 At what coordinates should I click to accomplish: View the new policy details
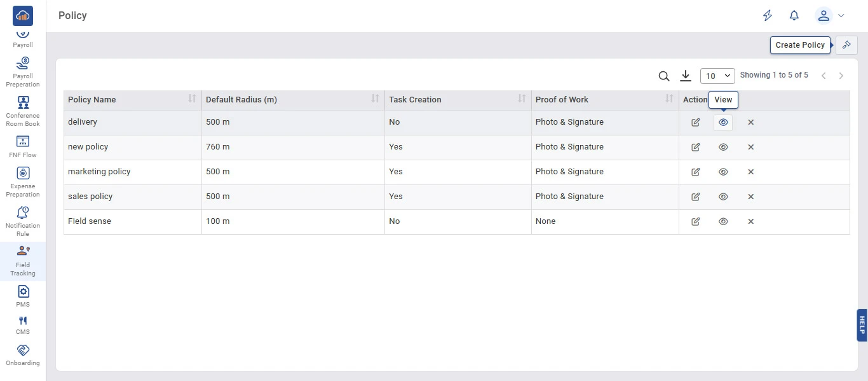pyautogui.click(x=723, y=147)
